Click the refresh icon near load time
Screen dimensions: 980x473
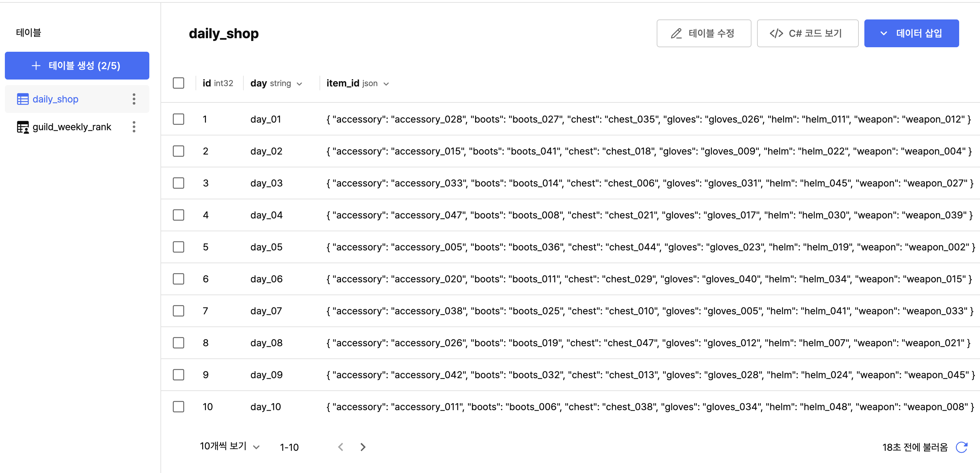pyautogui.click(x=961, y=447)
